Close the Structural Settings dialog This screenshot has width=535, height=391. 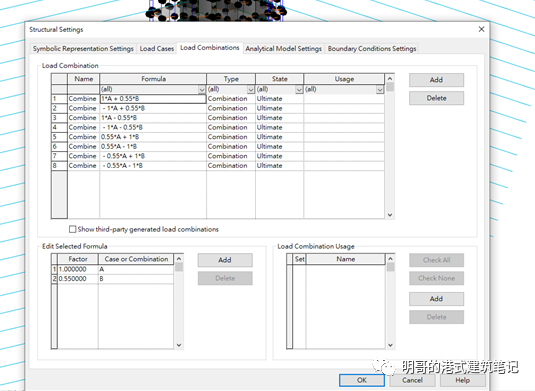coord(481,29)
